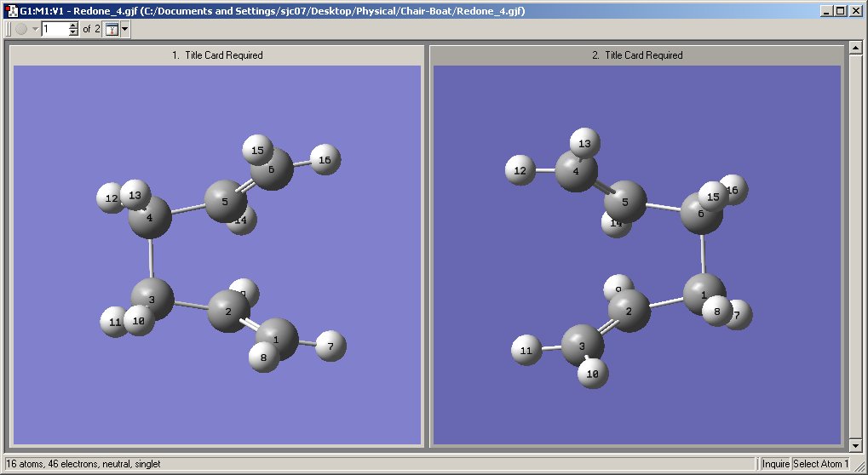Click the multi-view layout icon in toolbar
The image size is (868, 475).
[112, 29]
